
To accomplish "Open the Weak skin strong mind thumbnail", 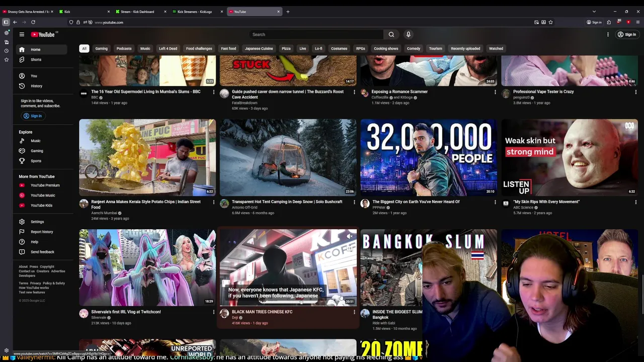I will pos(570,157).
